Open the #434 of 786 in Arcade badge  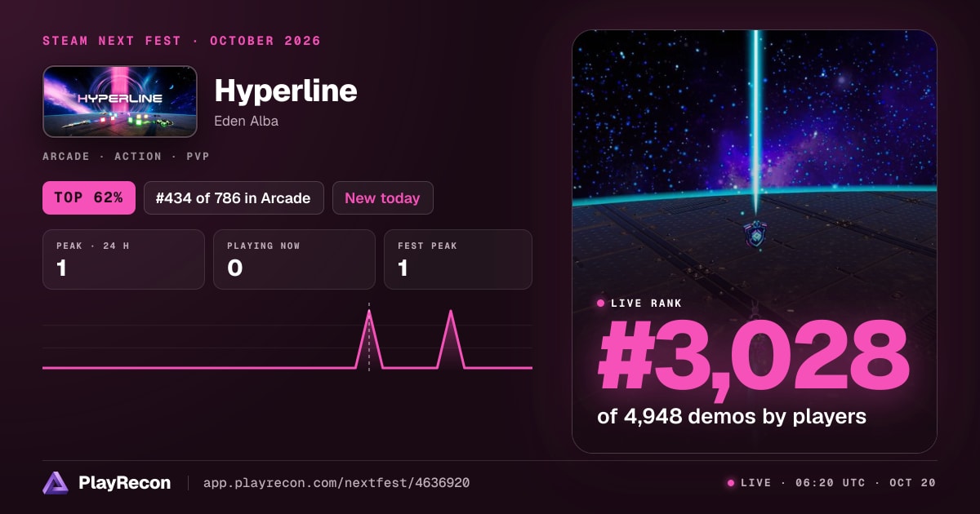(x=234, y=197)
